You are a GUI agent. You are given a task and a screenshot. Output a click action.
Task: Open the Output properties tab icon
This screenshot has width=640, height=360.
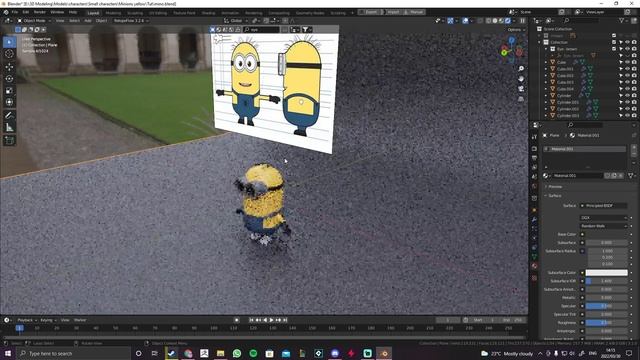click(534, 158)
